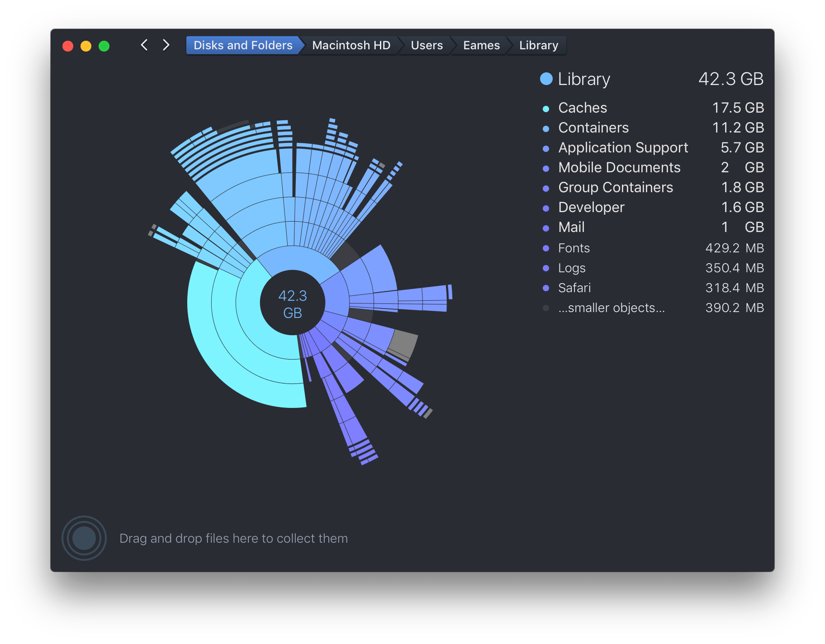The width and height of the screenshot is (825, 644).
Task: Click the blue Library header dot icon
Action: pyautogui.click(x=546, y=79)
